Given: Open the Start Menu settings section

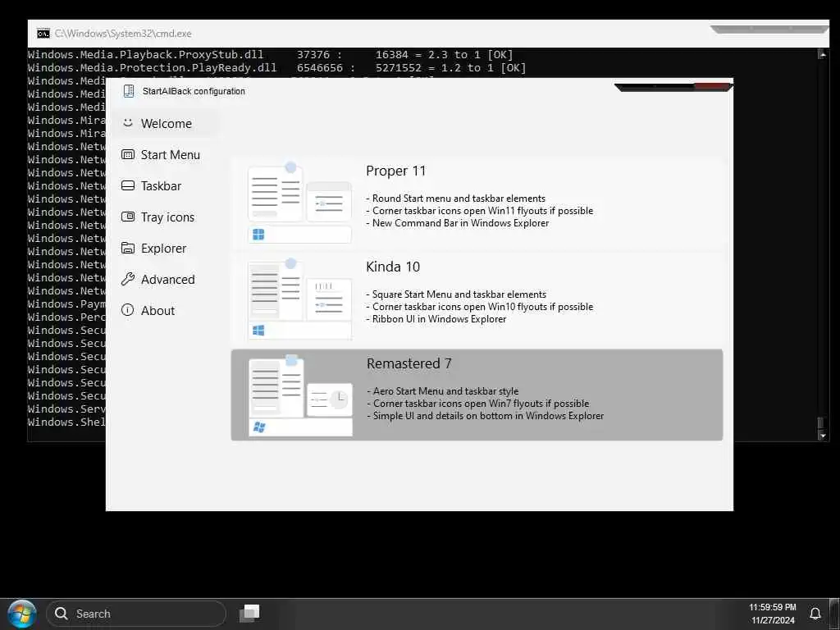Looking at the screenshot, I should pos(165,155).
